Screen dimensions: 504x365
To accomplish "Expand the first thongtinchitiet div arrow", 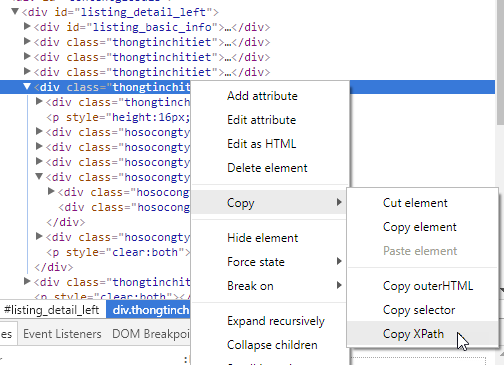I will [x=27, y=41].
